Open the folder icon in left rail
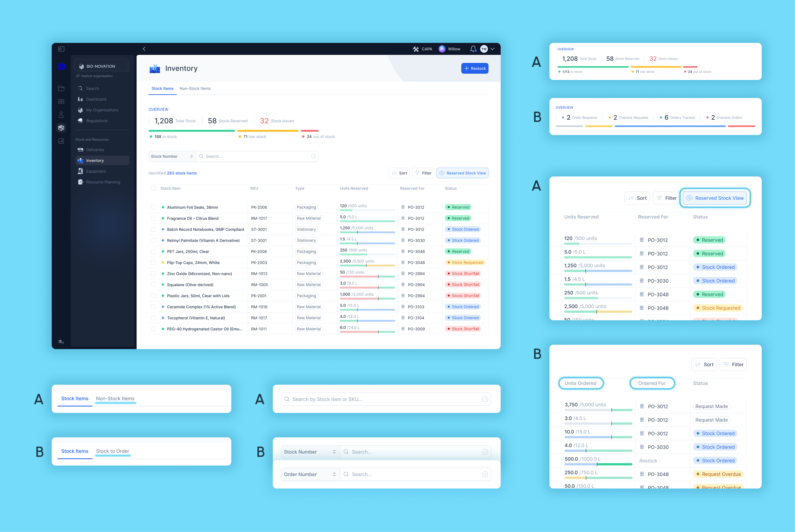Image resolution: width=795 pixels, height=532 pixels. [61, 88]
